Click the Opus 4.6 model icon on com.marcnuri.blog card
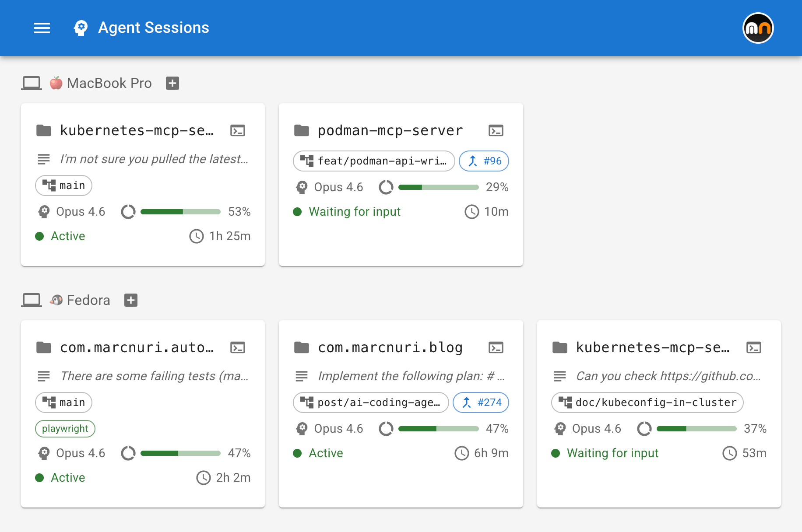Image resolution: width=802 pixels, height=532 pixels. click(301, 428)
